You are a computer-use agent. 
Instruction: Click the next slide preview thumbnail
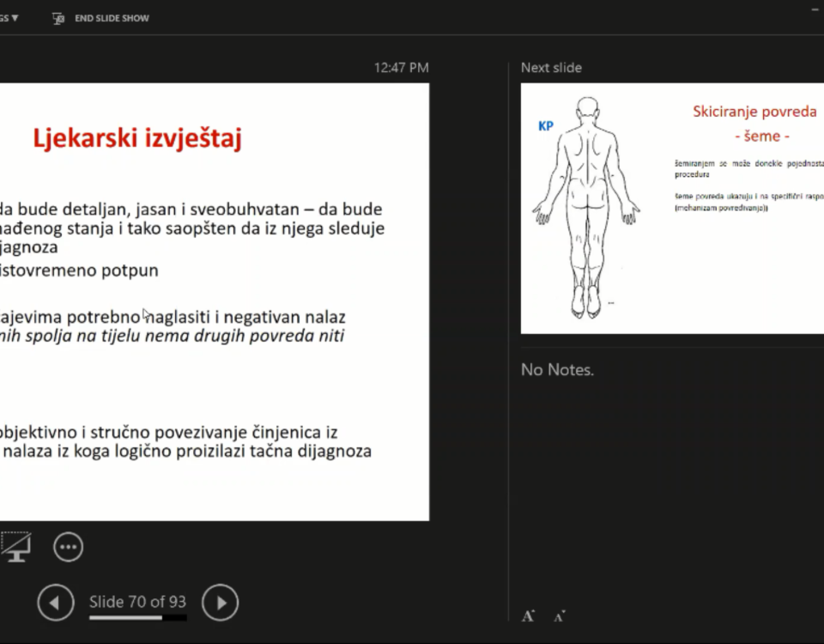[x=672, y=208]
